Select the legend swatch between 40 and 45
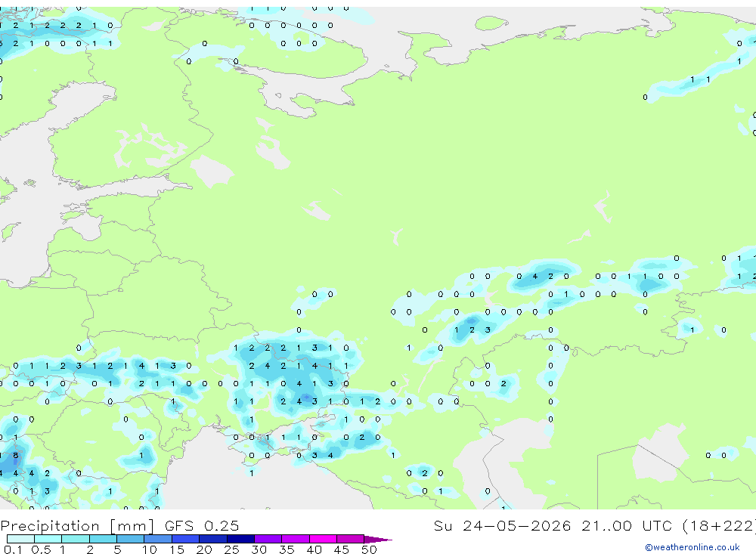The image size is (756, 554). [x=323, y=539]
